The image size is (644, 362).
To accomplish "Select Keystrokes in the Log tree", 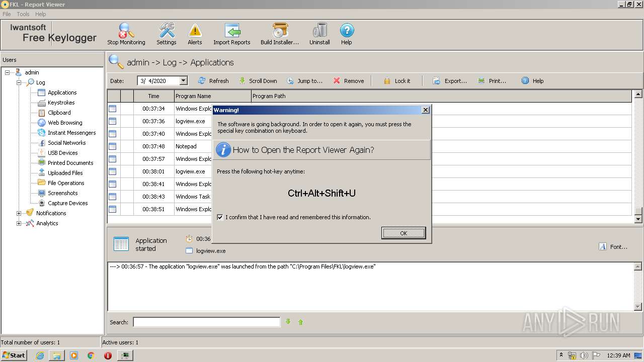I will click(x=61, y=103).
